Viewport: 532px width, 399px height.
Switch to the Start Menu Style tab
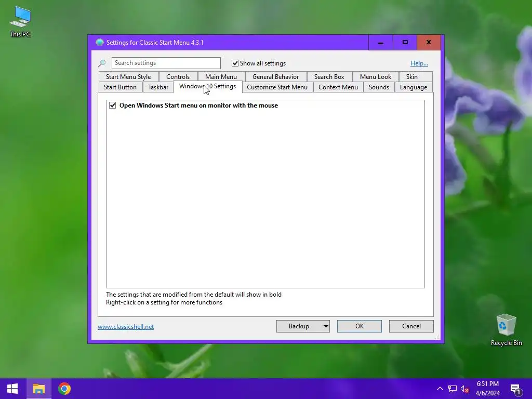[x=128, y=77]
